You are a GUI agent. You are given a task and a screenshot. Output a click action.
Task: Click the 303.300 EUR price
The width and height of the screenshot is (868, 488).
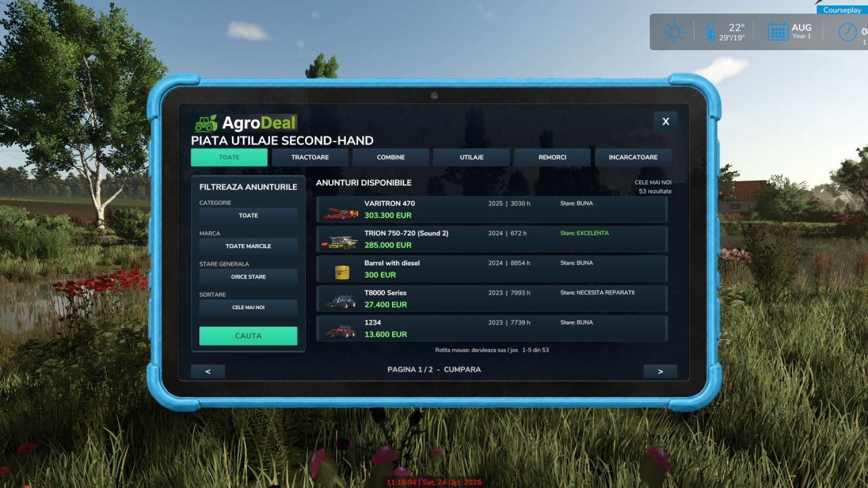[388, 216]
